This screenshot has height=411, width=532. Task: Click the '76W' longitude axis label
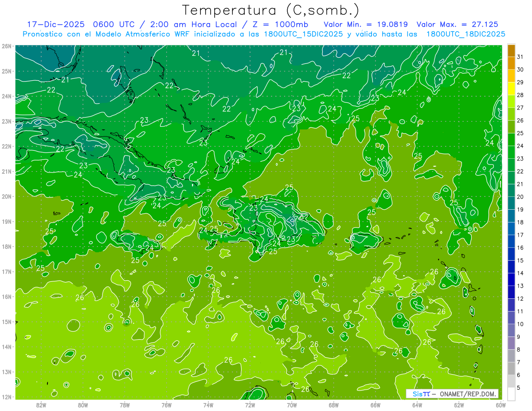click(x=166, y=404)
